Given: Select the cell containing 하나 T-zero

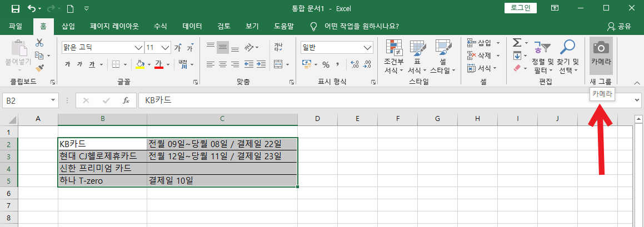Looking at the screenshot, I should coord(103,180).
